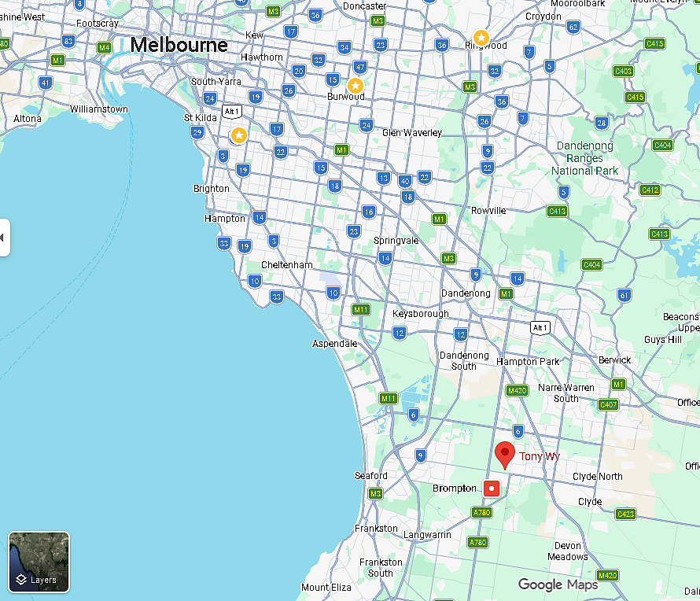Click the route 47 shield above Burwood
Screen dimensions: 700x601
[359, 67]
